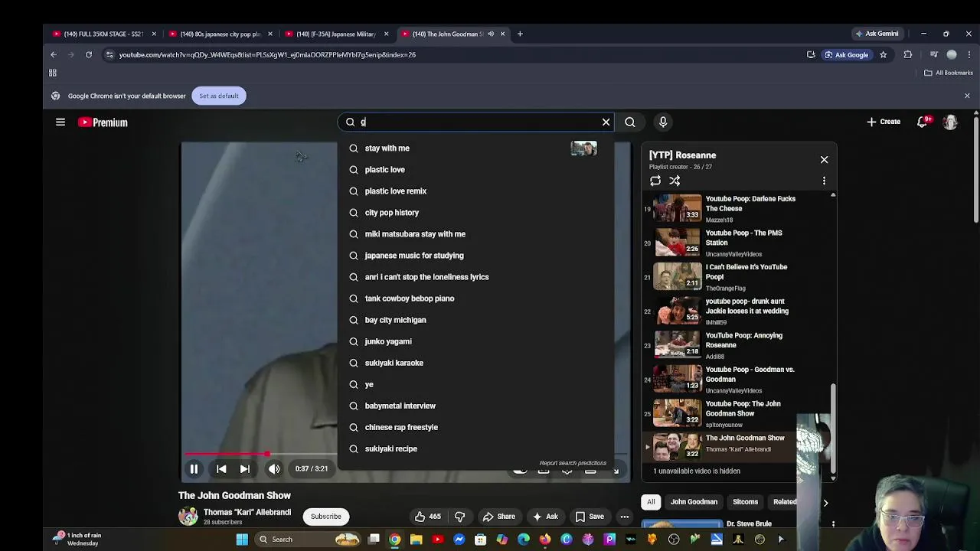Viewport: 980px width, 551px height.
Task: Subscribe to Thomas Kari Allebrandi
Action: (x=325, y=517)
